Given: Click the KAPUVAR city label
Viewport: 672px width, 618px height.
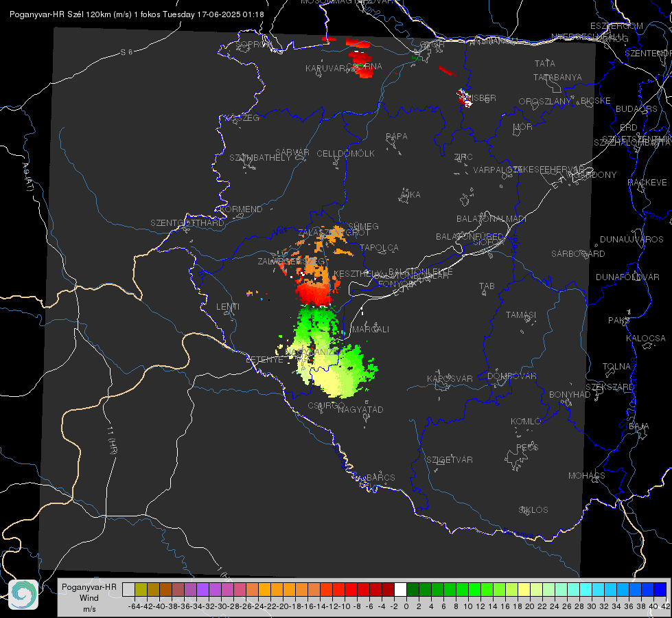Looking at the screenshot, I should click(x=325, y=69).
